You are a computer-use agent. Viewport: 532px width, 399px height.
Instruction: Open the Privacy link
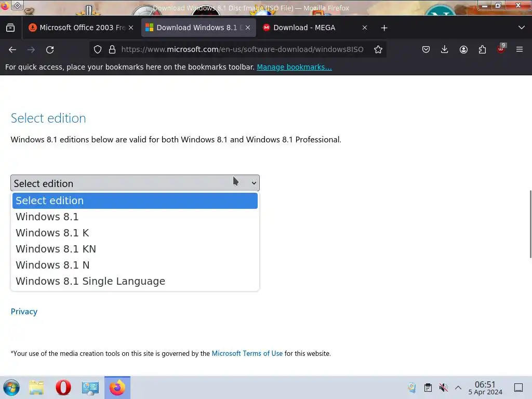pos(24,312)
